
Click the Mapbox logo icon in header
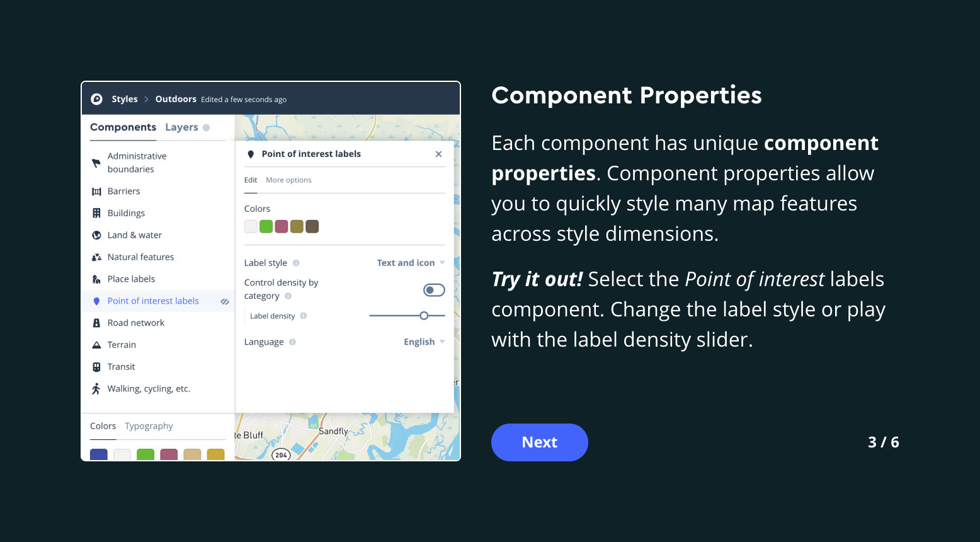97,99
